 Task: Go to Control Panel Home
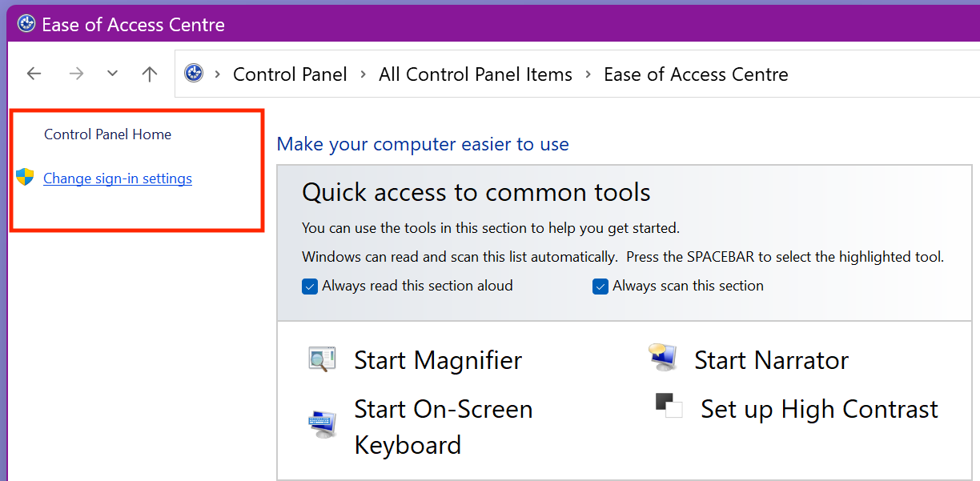(x=106, y=134)
